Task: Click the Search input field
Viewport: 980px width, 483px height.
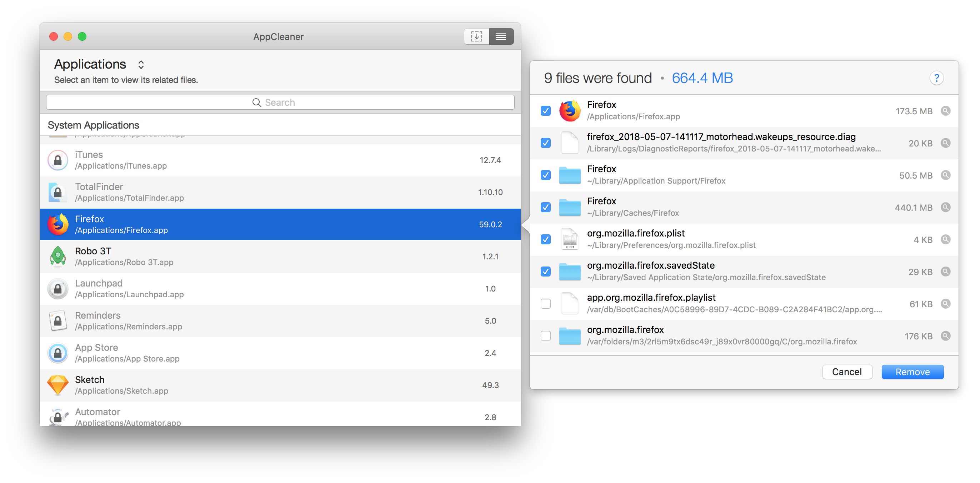Action: point(281,102)
